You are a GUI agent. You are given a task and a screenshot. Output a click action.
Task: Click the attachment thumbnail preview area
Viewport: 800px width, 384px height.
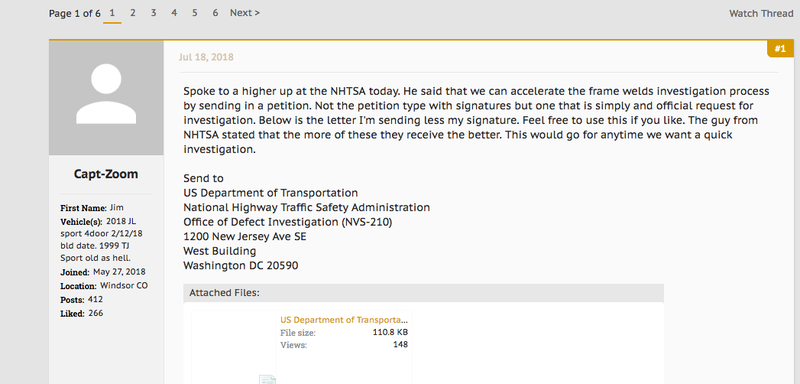234,347
